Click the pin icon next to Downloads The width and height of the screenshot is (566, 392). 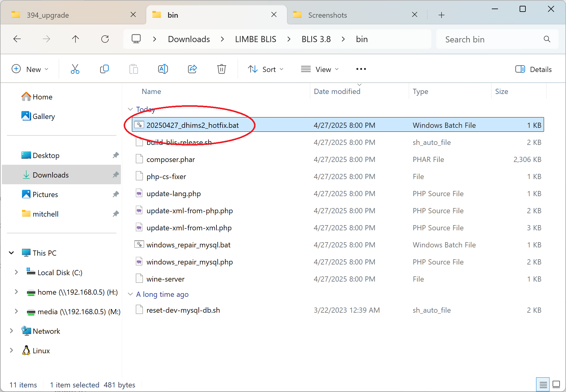[115, 175]
